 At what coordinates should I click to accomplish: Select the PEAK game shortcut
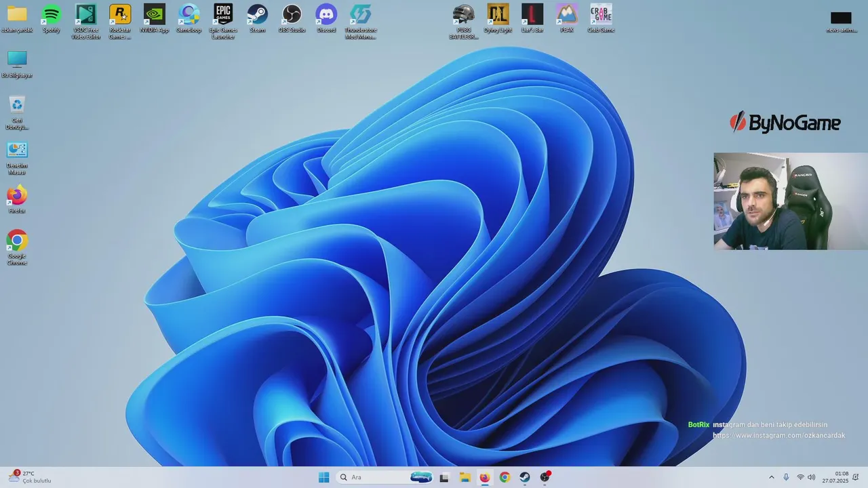point(566,18)
